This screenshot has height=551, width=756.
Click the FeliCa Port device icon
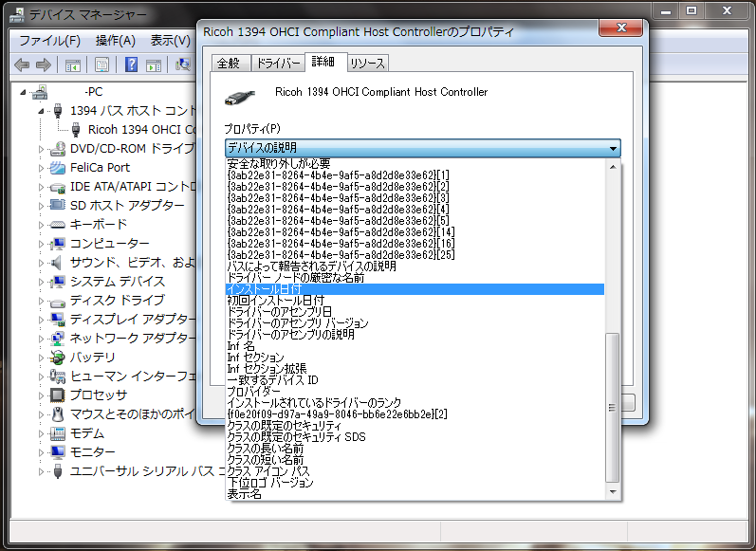(57, 168)
